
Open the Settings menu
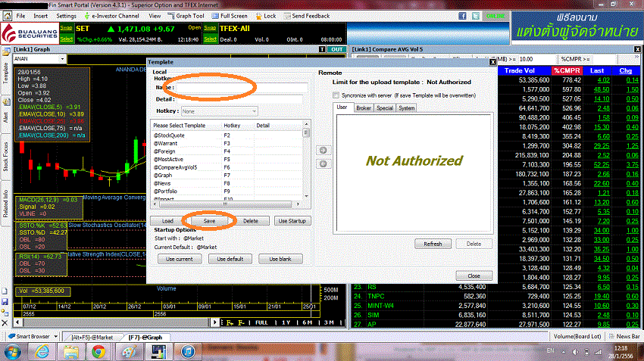pos(66,16)
